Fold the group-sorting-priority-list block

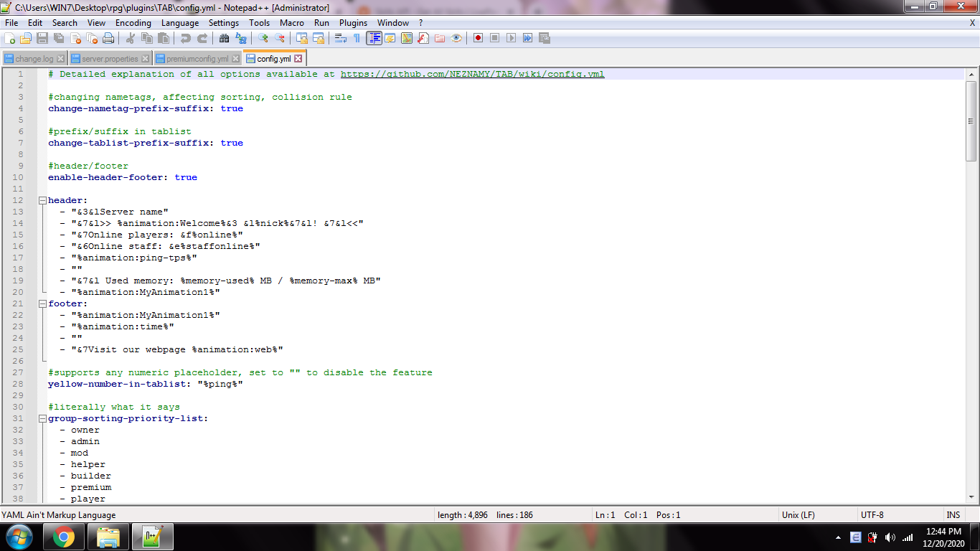pos(42,419)
